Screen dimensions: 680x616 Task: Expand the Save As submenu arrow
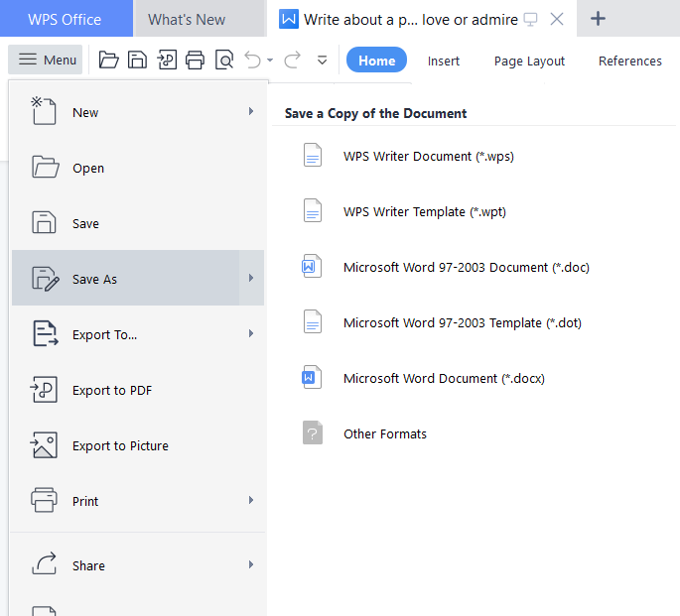pyautogui.click(x=251, y=278)
